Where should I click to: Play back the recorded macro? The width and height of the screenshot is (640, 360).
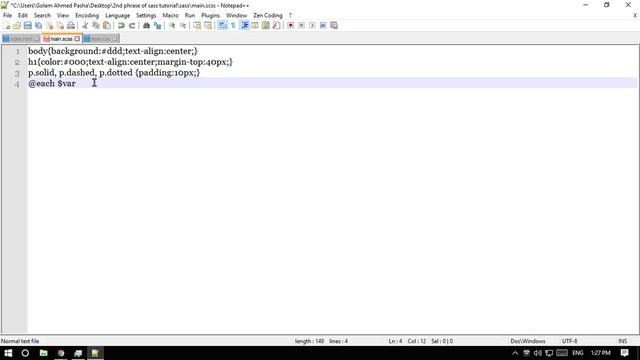click(312, 25)
